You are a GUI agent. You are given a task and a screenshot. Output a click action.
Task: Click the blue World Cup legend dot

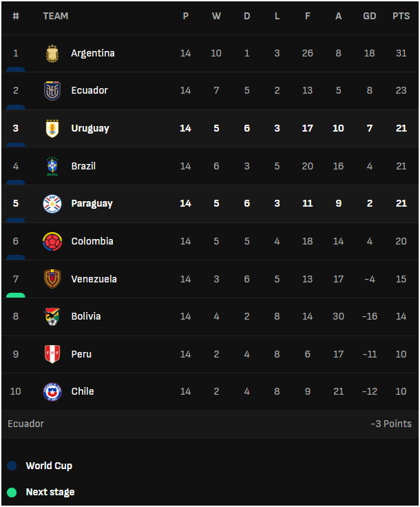(x=12, y=466)
